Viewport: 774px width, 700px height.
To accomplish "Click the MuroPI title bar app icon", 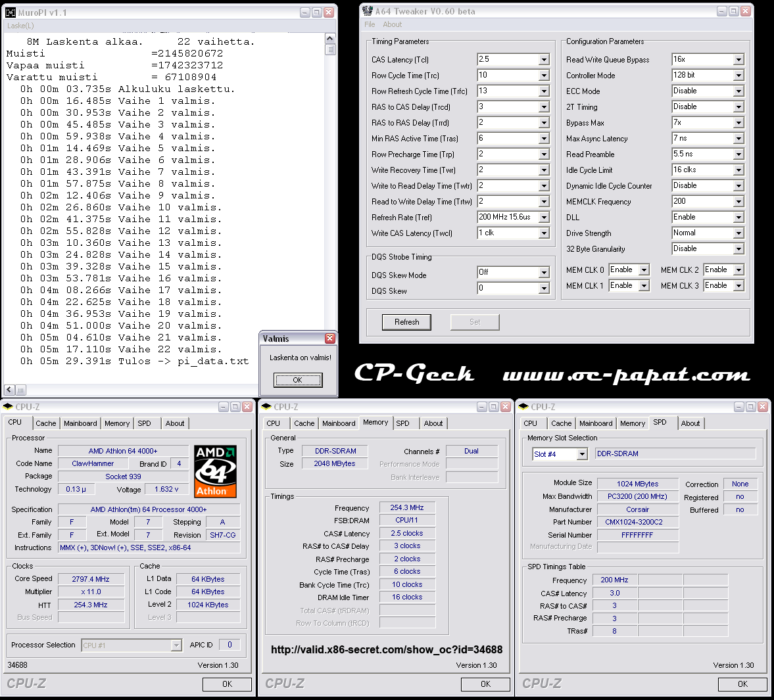I will 11,12.
